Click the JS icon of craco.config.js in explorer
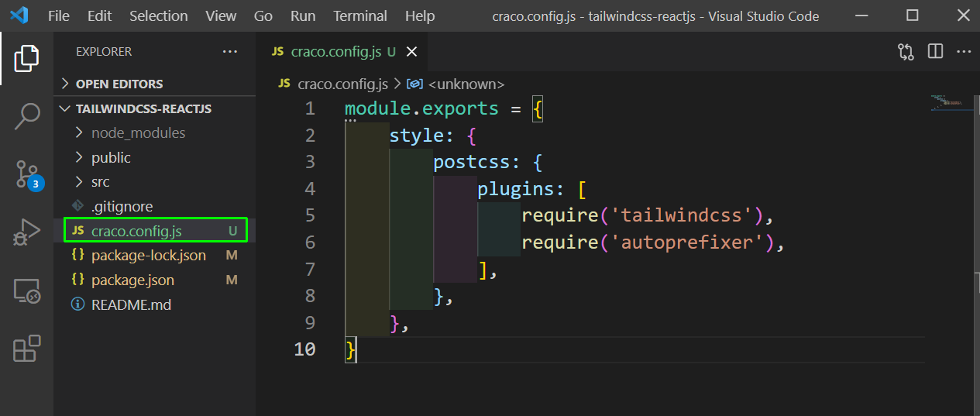The width and height of the screenshot is (980, 416). click(77, 231)
